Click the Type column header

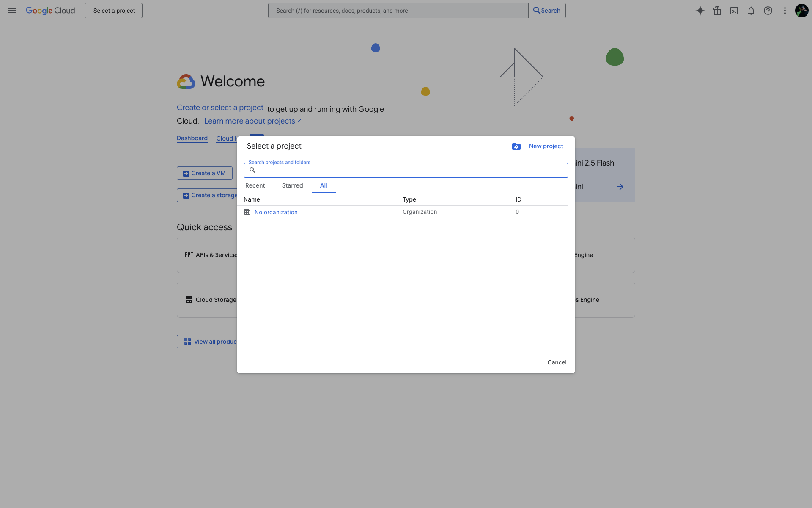click(x=409, y=199)
